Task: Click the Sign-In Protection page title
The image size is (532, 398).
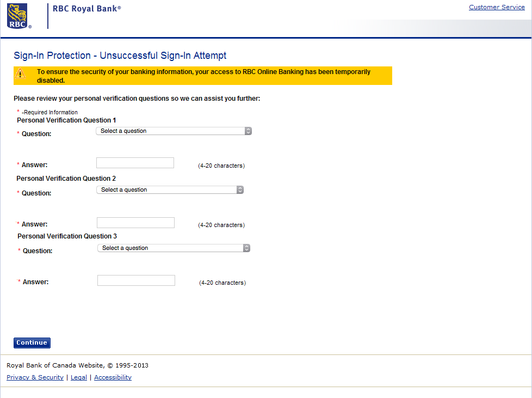Action: tap(119, 56)
